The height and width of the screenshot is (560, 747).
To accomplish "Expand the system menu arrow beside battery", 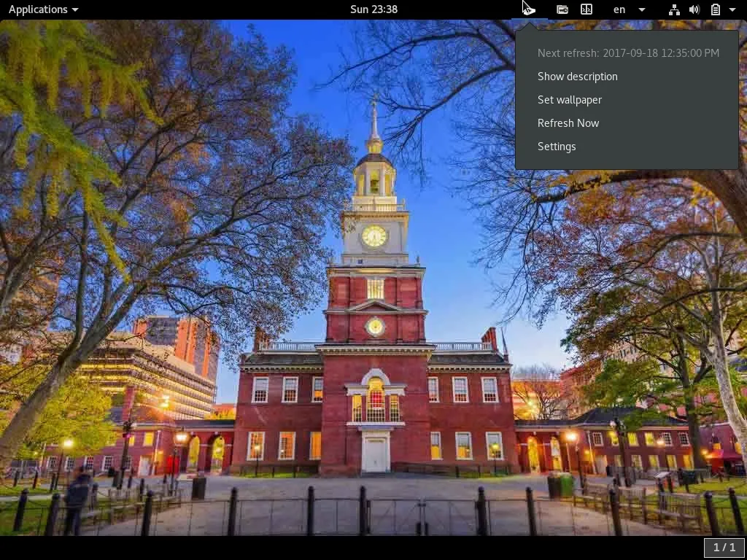I will point(732,9).
